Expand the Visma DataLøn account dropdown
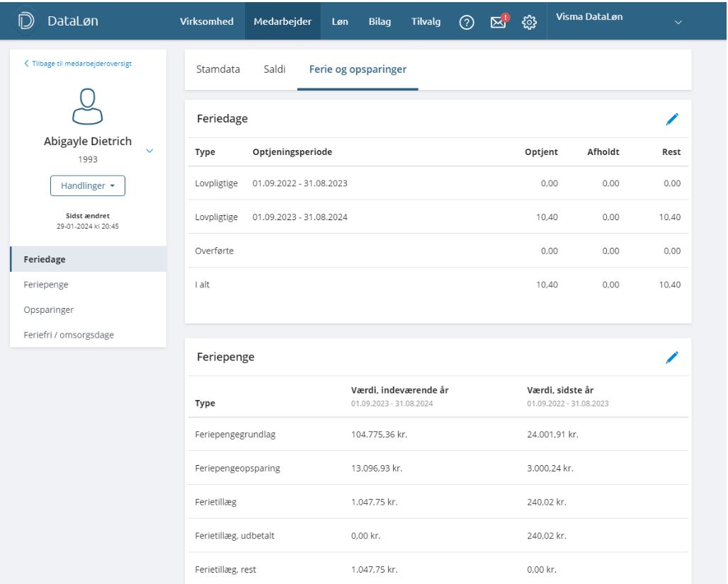 pos(678,22)
